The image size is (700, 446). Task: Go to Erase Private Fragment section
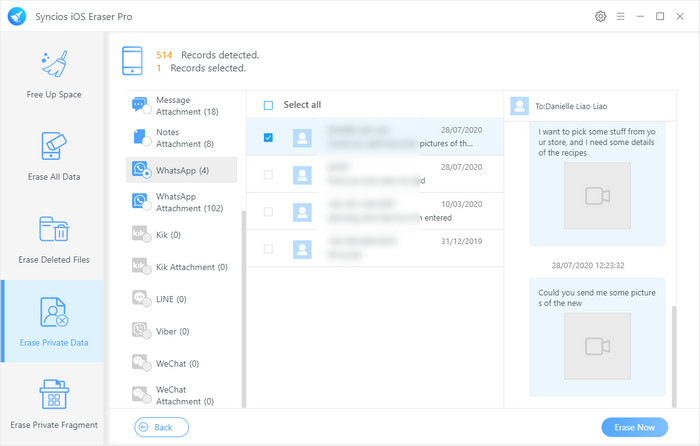52,404
